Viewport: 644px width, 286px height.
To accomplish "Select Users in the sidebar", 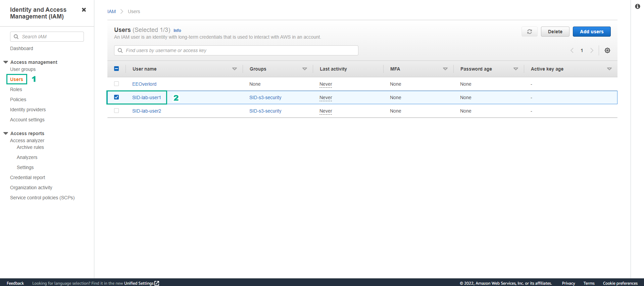I will (x=16, y=79).
